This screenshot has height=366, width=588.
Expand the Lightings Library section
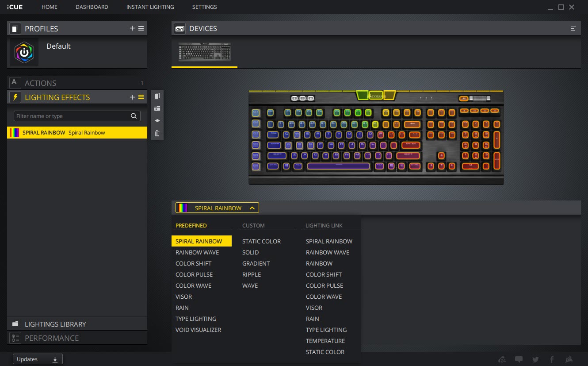[77, 324]
